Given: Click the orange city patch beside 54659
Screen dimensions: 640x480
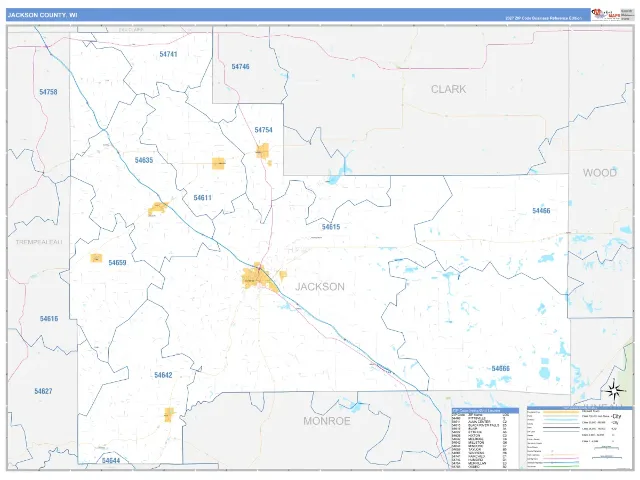Looking at the screenshot, I should 96,258.
